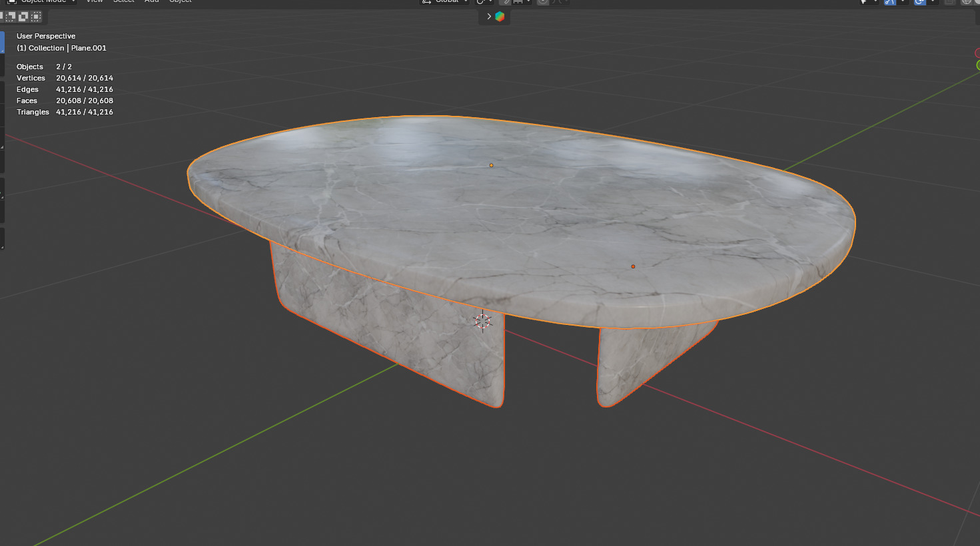Click the Triangles '41,216 / 41,216' statistic
The image size is (980, 546).
tap(85, 112)
